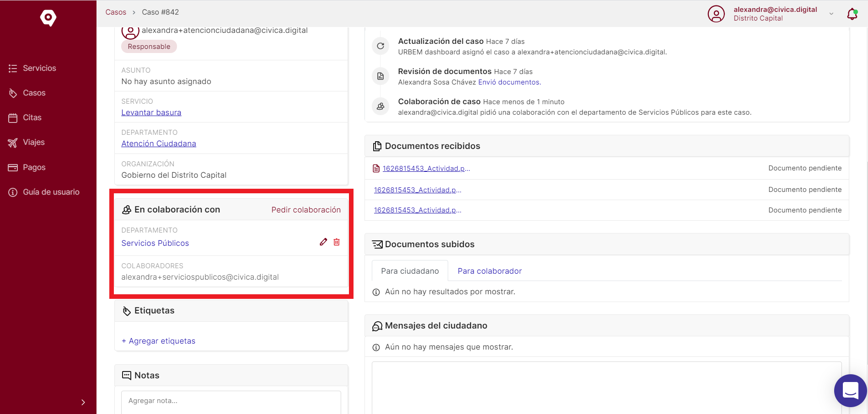Image resolution: width=868 pixels, height=414 pixels.
Task: Open the chat support bubble
Action: [851, 391]
